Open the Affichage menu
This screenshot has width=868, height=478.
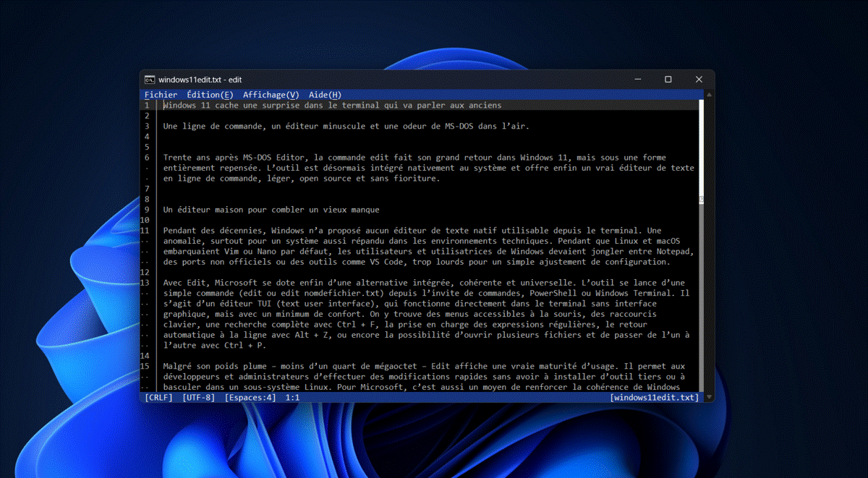tap(271, 95)
